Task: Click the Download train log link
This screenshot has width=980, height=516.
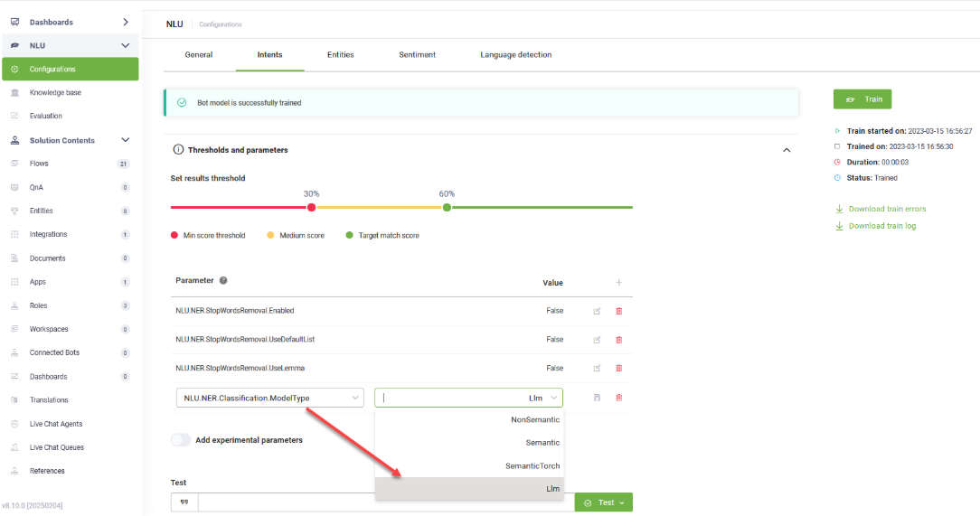Action: click(881, 226)
